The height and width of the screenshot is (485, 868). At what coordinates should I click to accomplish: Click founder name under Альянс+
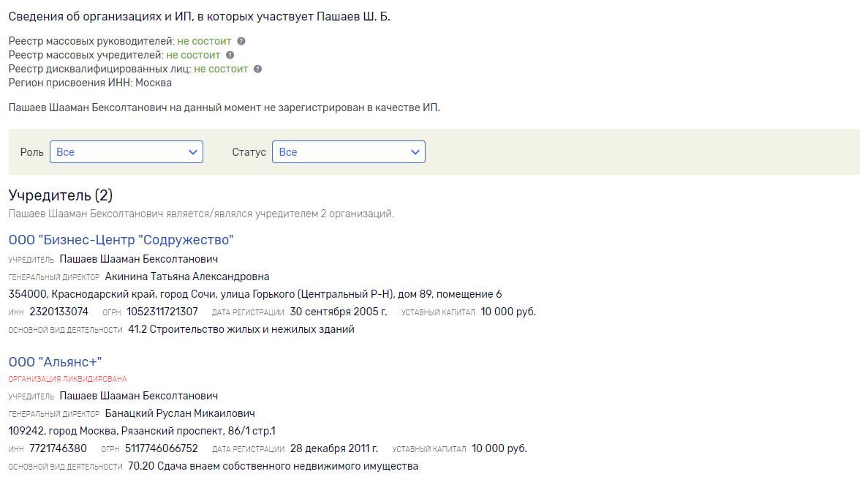tap(138, 395)
